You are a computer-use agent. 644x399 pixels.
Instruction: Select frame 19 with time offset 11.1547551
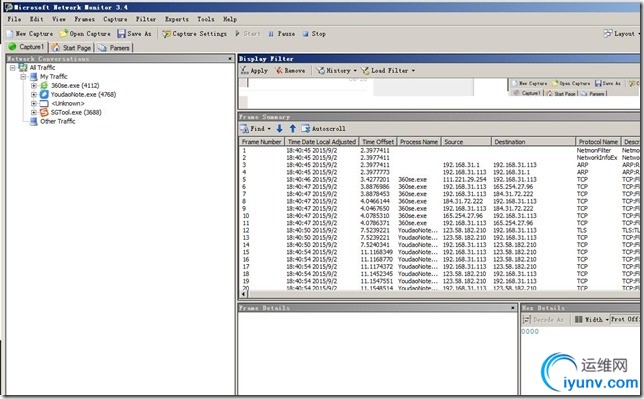click(x=439, y=281)
